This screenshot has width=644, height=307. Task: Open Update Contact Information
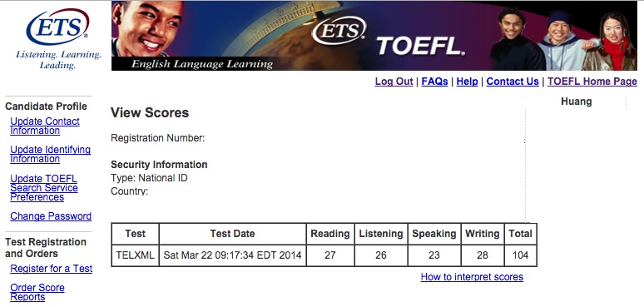click(x=45, y=126)
